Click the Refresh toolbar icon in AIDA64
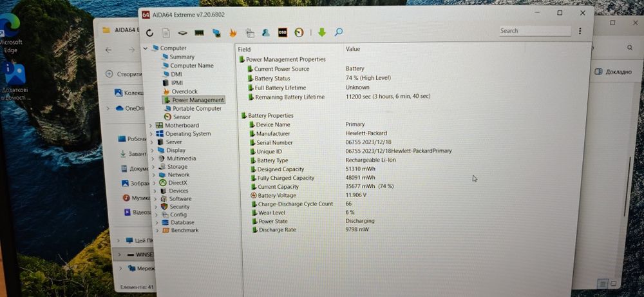The image size is (644, 297). [150, 32]
